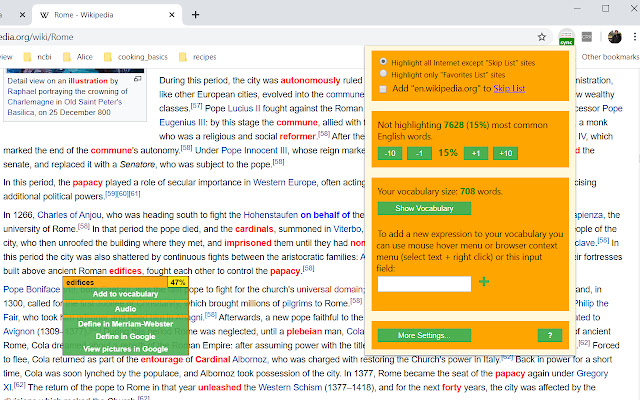
Task: Open Chrome's three-dot menu
Action: [635, 37]
